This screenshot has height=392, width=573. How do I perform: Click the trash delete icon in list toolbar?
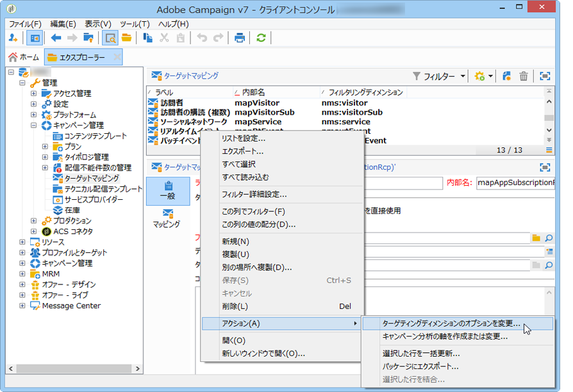(x=523, y=76)
